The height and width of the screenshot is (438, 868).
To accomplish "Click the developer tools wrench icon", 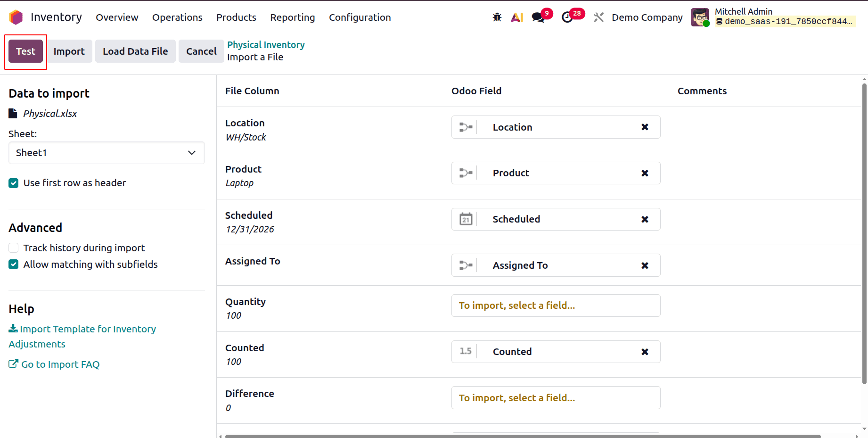I will pos(598,17).
